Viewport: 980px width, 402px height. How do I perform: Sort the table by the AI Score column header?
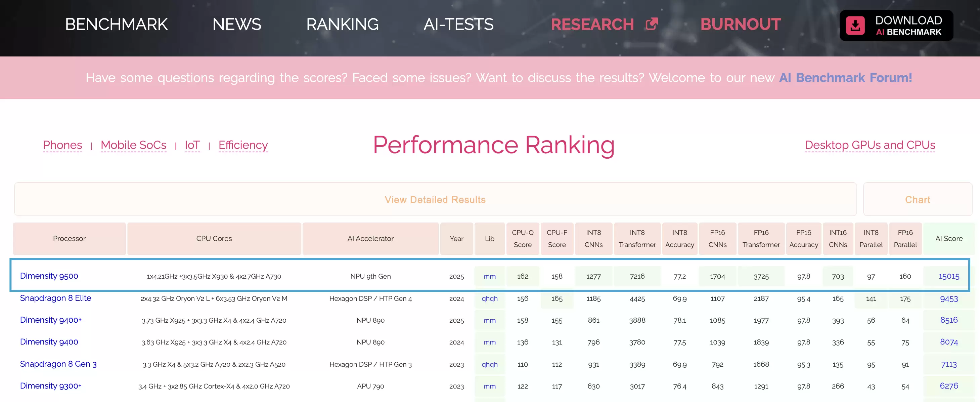tap(949, 238)
